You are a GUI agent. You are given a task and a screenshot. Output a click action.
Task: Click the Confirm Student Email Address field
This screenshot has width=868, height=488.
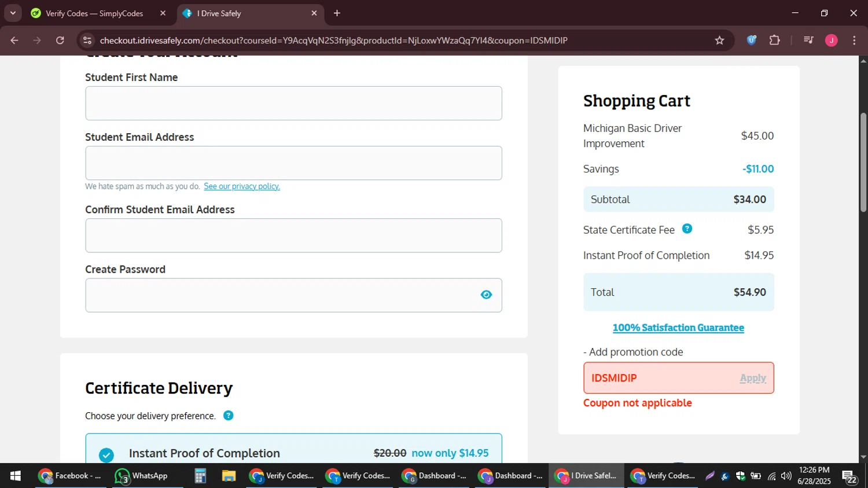293,236
